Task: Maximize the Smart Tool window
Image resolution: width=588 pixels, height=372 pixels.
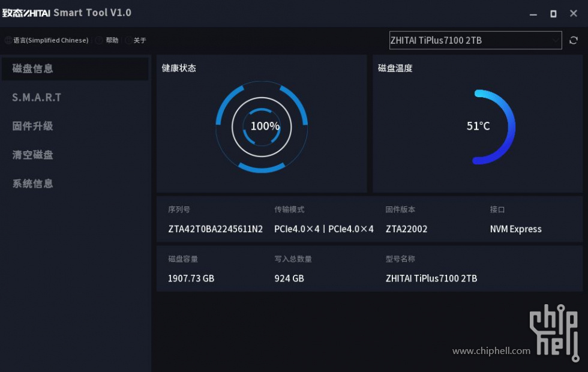Action: [553, 14]
